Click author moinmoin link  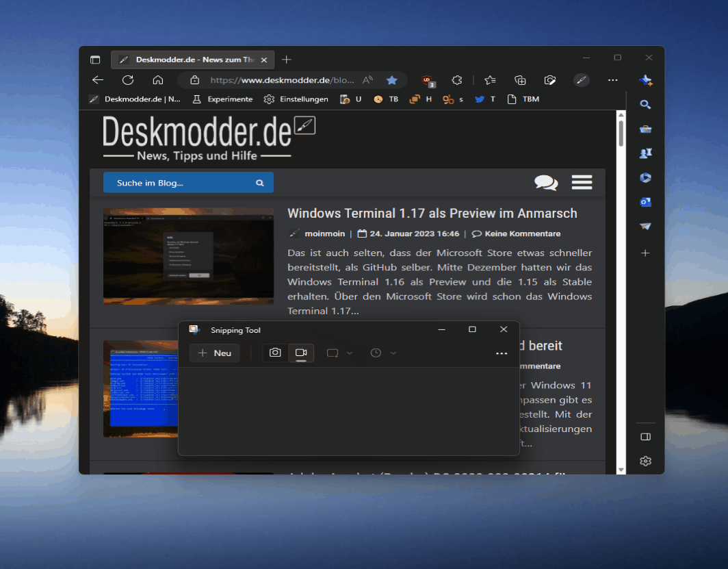pyautogui.click(x=324, y=233)
